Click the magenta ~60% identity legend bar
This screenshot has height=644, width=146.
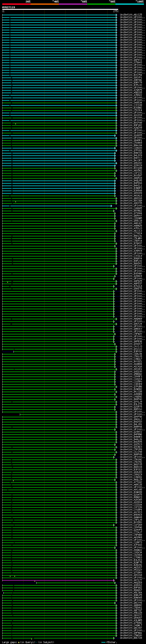(x=73, y=4)
